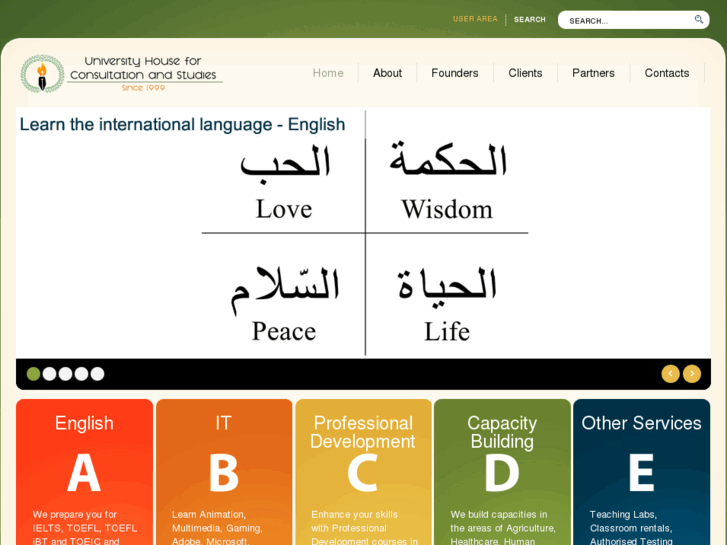Click the large letter D on Capacity Building
The image size is (727, 545).
(502, 473)
